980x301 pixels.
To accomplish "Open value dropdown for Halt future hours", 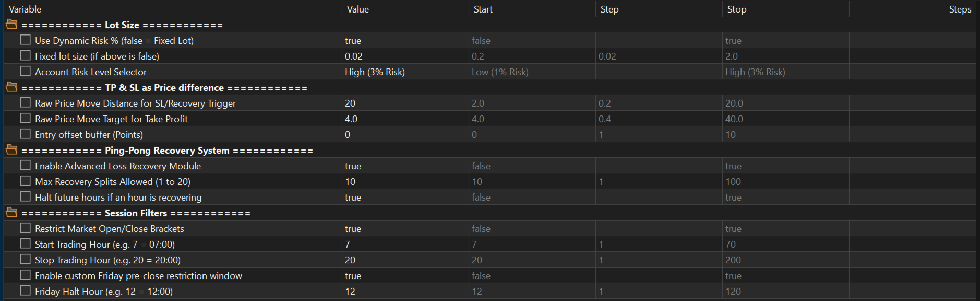I will pos(405,197).
